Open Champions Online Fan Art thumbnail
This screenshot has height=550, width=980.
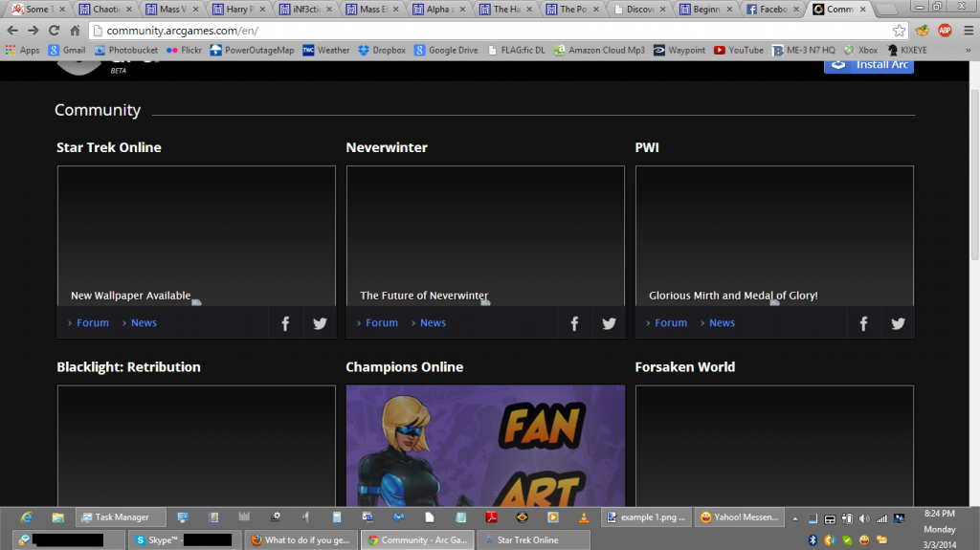click(x=485, y=446)
